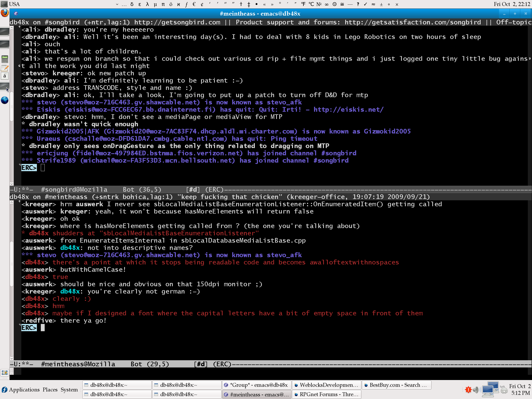The height and width of the screenshot is (399, 532).
Task: Click the [#d] indicator in the #songbird mode line
Action: tap(193, 190)
